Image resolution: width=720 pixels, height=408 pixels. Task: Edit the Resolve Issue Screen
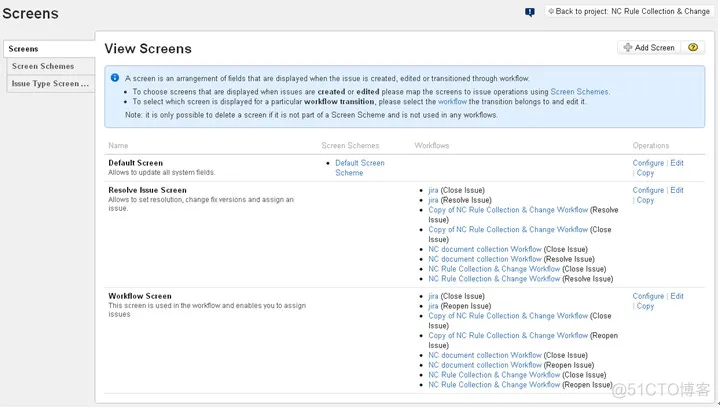[x=677, y=190]
